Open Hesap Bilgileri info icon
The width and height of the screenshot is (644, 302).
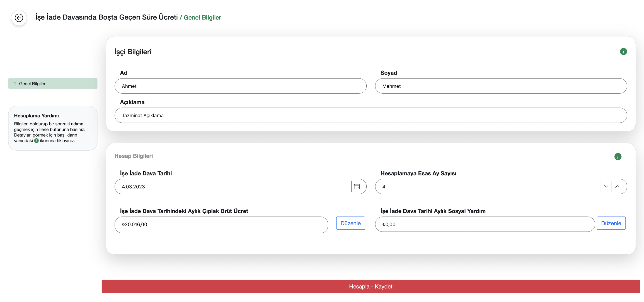click(x=617, y=157)
